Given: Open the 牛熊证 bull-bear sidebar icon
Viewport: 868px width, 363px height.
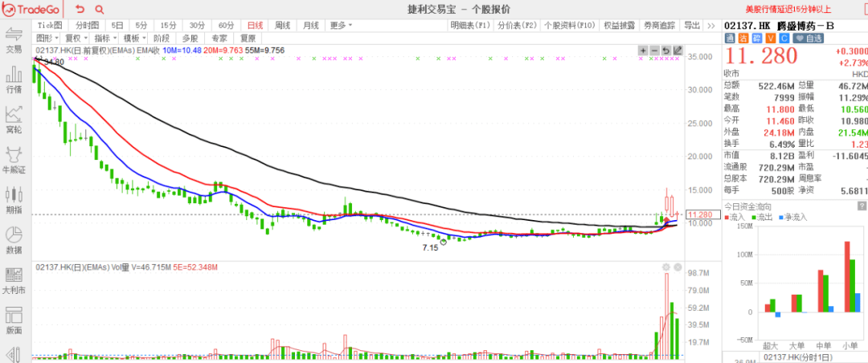Looking at the screenshot, I should point(14,160).
